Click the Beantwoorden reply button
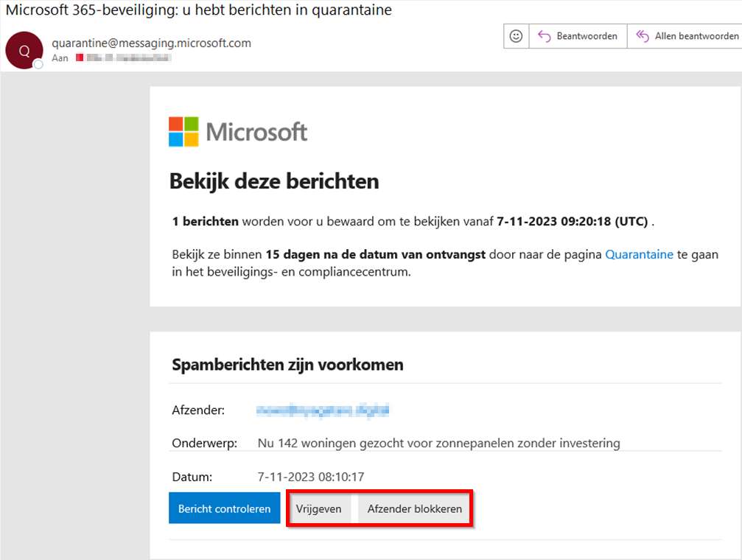The height and width of the screenshot is (560, 742). [x=578, y=36]
